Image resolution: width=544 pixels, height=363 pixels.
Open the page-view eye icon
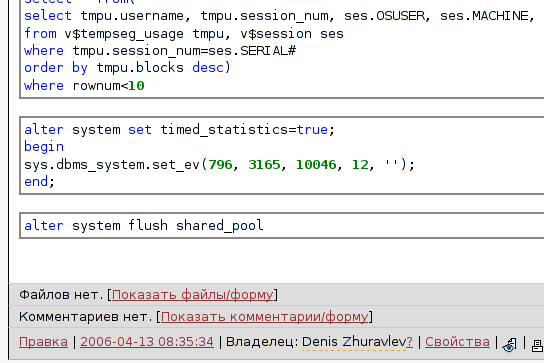[509, 344]
